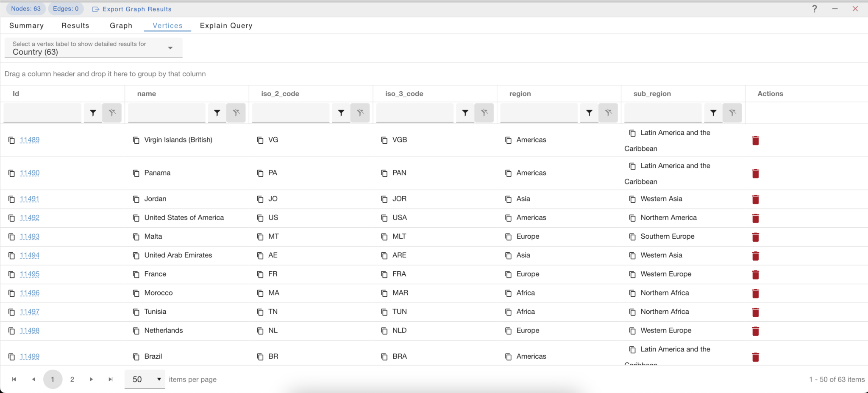Go to page 2 of results
The image size is (868, 393).
72,379
